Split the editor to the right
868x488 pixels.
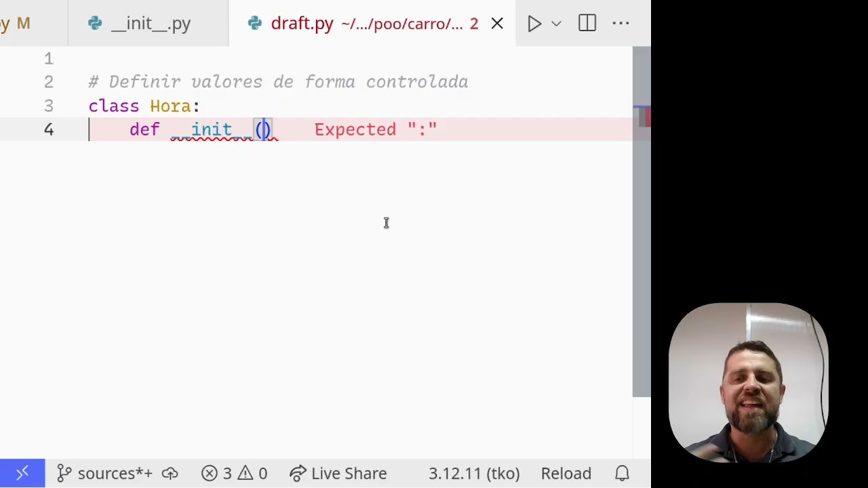(587, 23)
